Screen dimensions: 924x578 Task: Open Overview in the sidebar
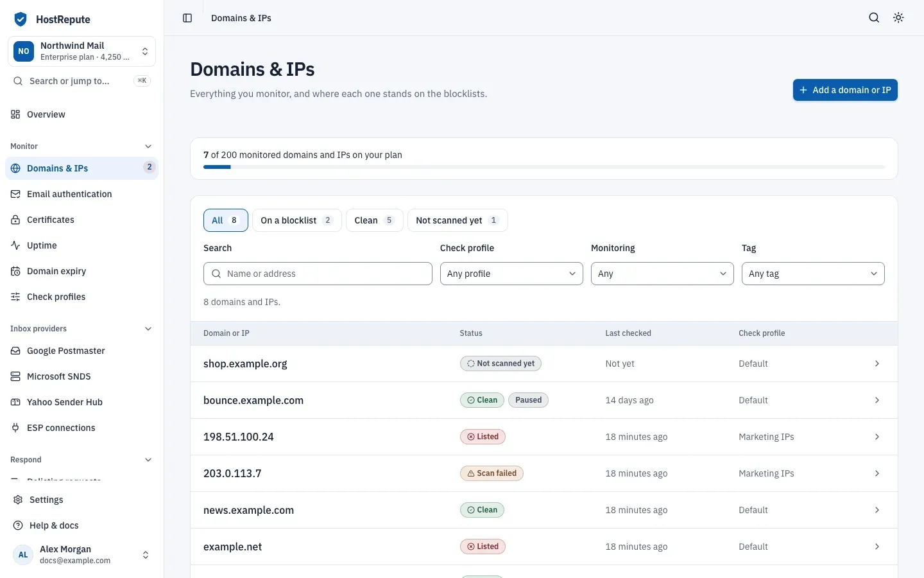(x=81, y=114)
